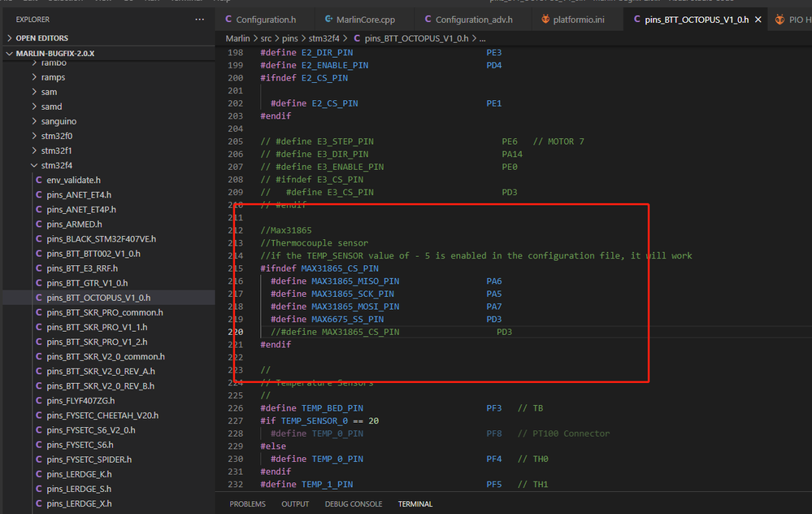This screenshot has width=812, height=514.
Task: Click the Explorer more actions ellipsis
Action: click(200, 19)
